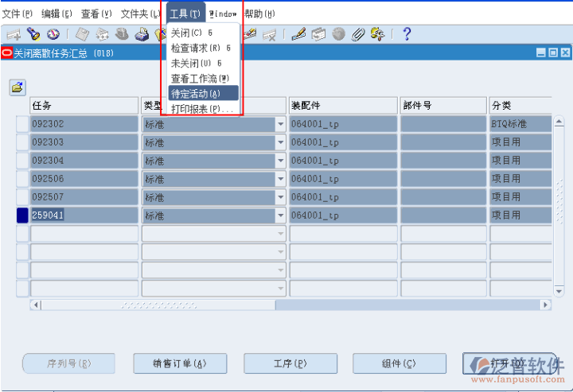Open Help with the question mark icon
This screenshot has height=392, width=573.
click(x=407, y=34)
